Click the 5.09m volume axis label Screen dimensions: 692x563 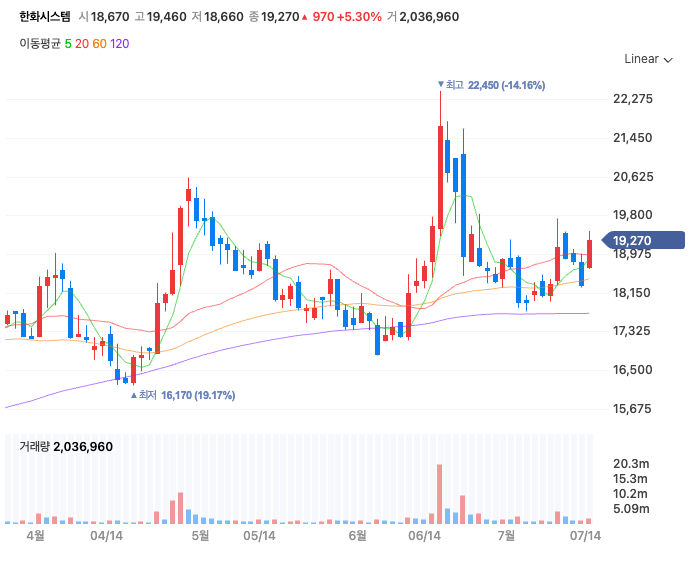[x=631, y=509]
